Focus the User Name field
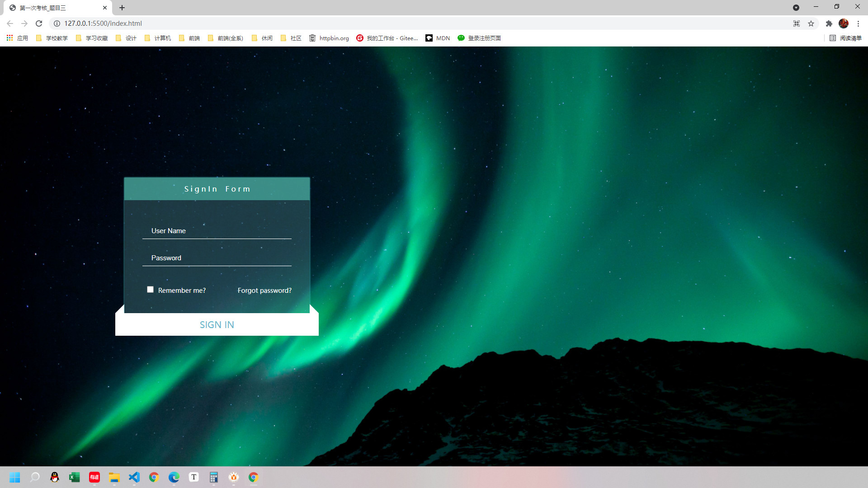 (217, 231)
